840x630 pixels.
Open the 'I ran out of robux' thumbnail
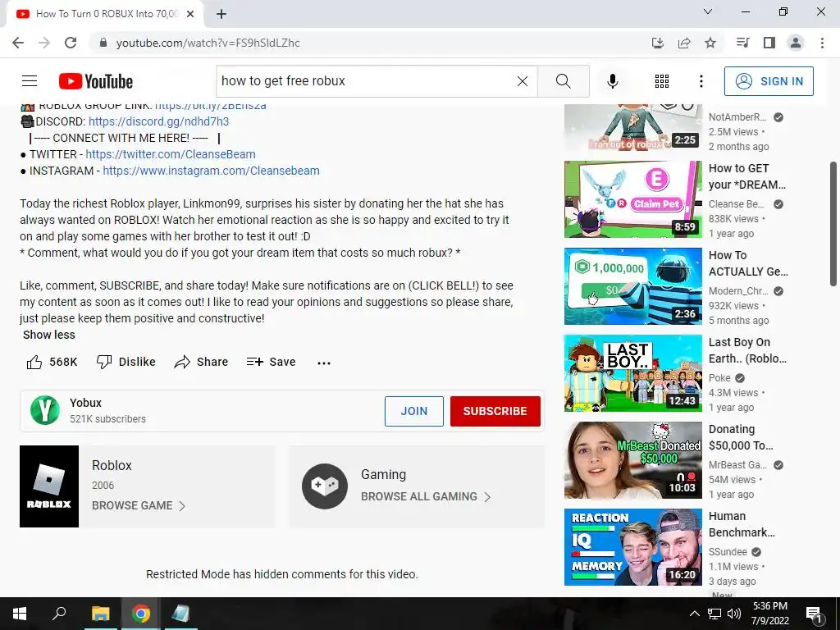[632, 127]
